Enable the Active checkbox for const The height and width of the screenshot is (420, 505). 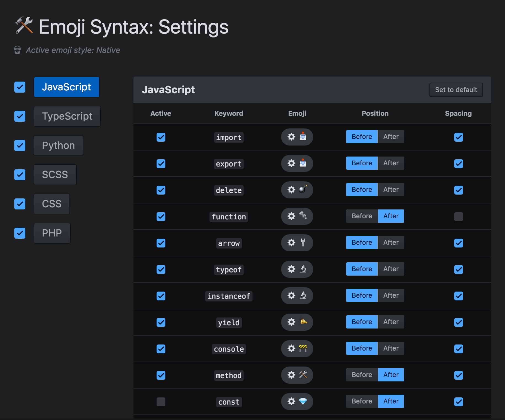click(x=161, y=402)
